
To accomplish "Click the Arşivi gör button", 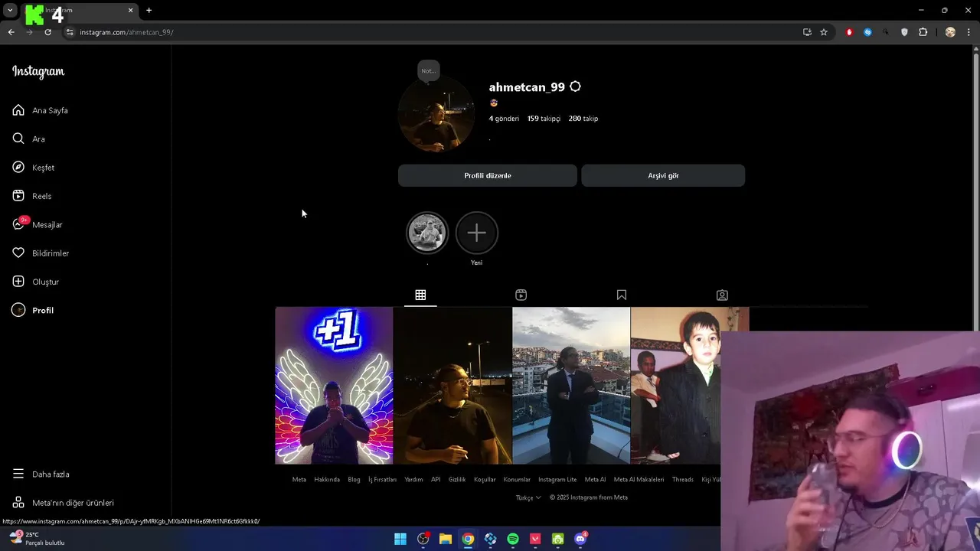I will [663, 175].
